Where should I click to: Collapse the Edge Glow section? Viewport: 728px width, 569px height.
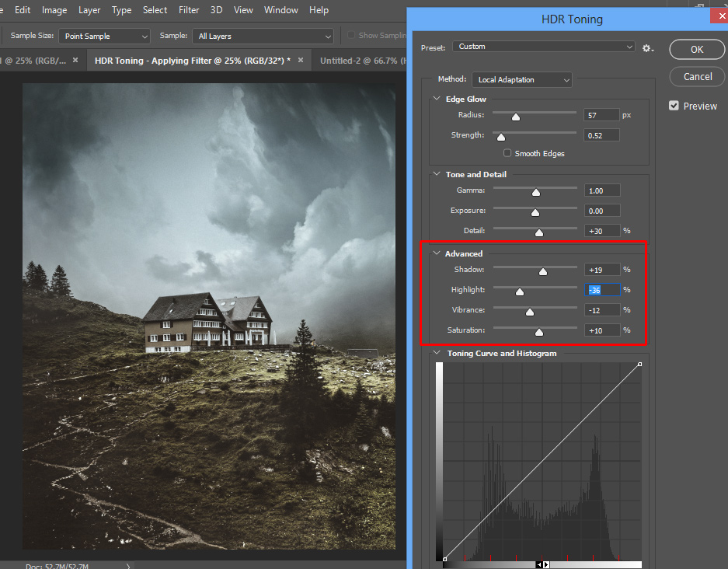[437, 99]
